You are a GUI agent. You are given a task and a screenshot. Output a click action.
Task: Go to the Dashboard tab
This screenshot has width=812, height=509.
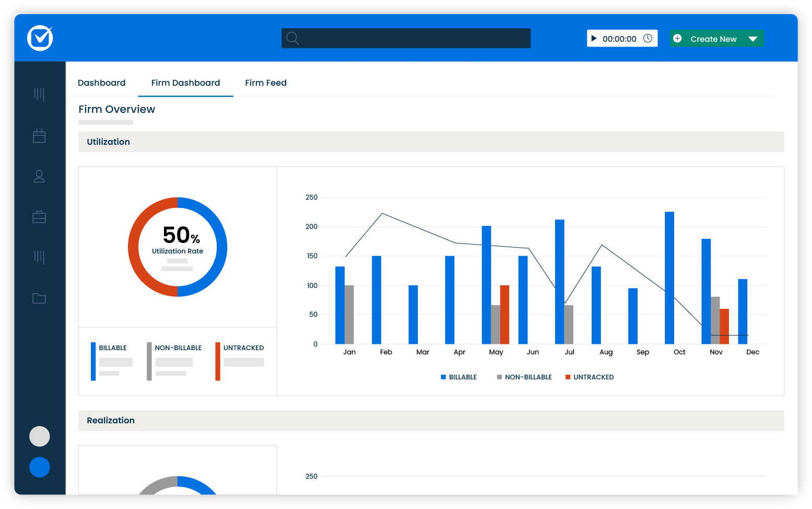pos(101,83)
